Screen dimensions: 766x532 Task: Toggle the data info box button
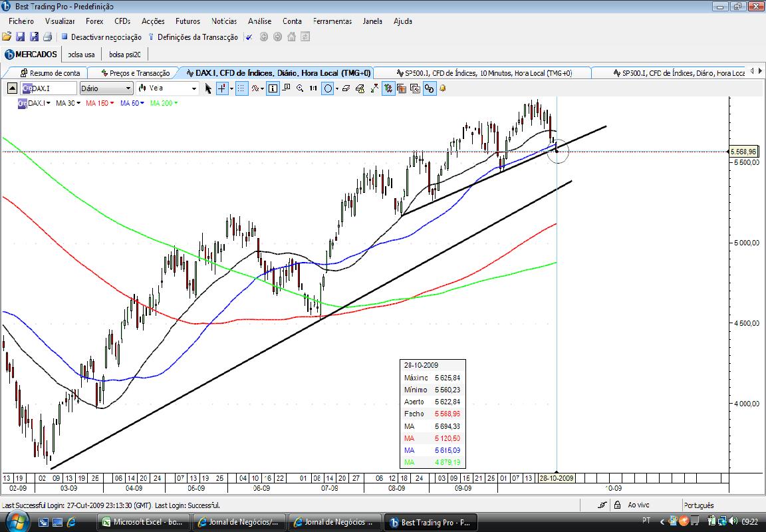click(x=273, y=88)
